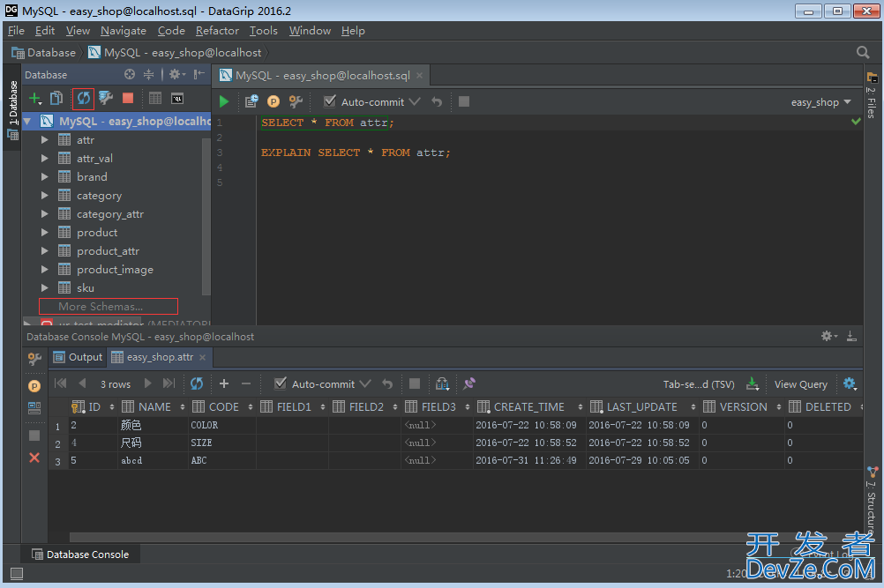Click the red X close icon in console sidebar
This screenshot has height=588, width=884.
click(34, 458)
